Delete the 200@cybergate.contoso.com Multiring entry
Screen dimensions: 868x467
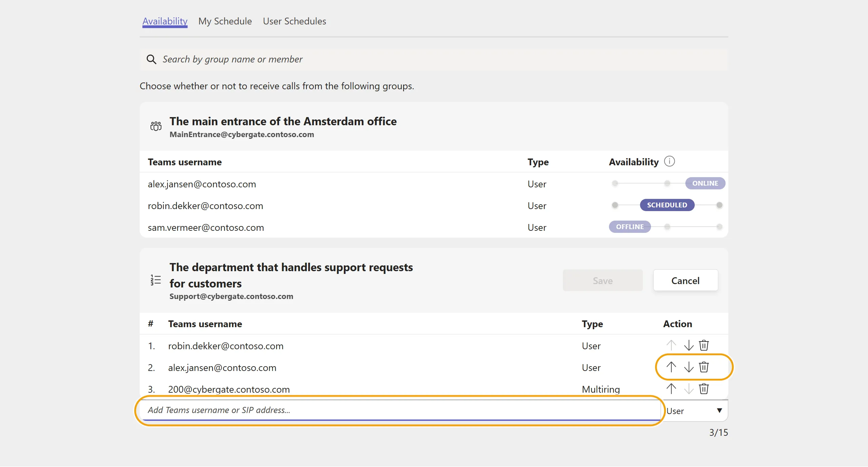point(704,389)
